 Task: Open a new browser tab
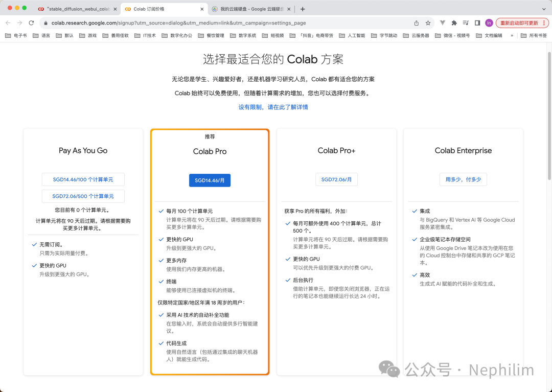pos(303,9)
